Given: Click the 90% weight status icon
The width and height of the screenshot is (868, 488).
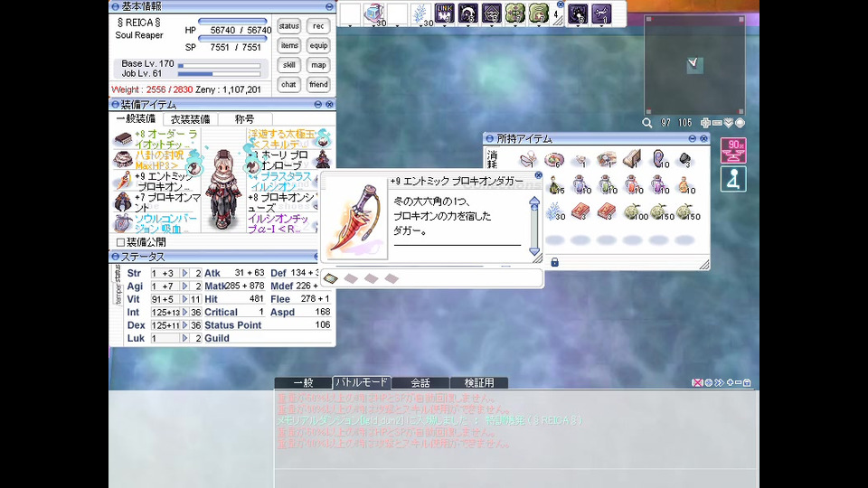Looking at the screenshot, I should click(x=733, y=151).
